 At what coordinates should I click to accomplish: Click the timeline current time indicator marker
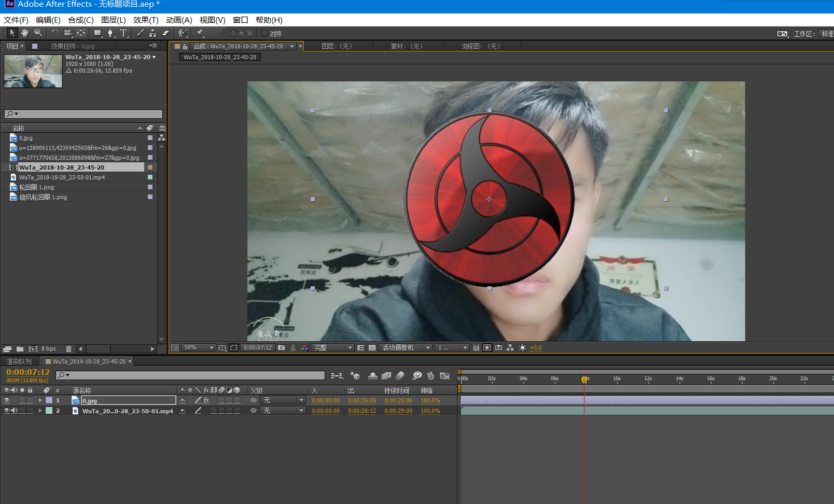[585, 380]
